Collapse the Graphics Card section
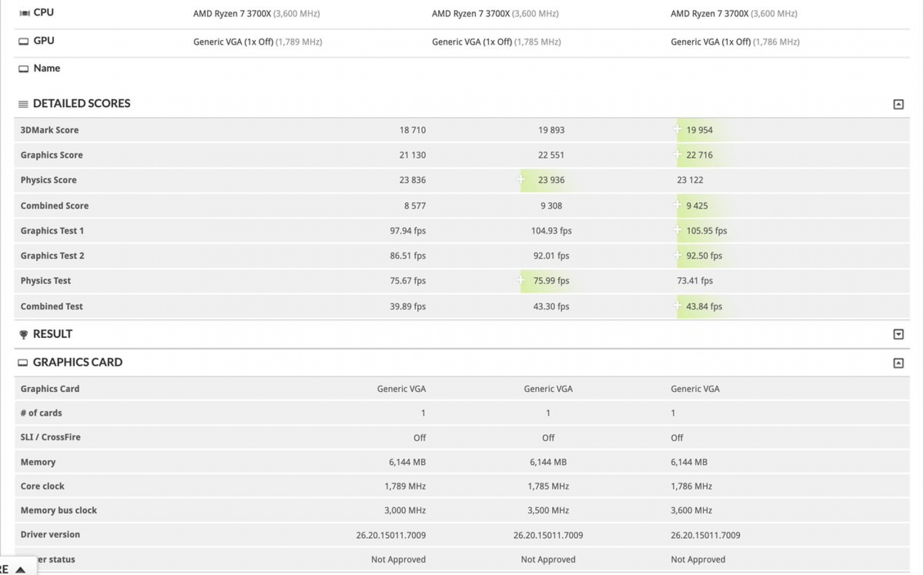Viewport: 924px width, 575px height. click(x=898, y=363)
